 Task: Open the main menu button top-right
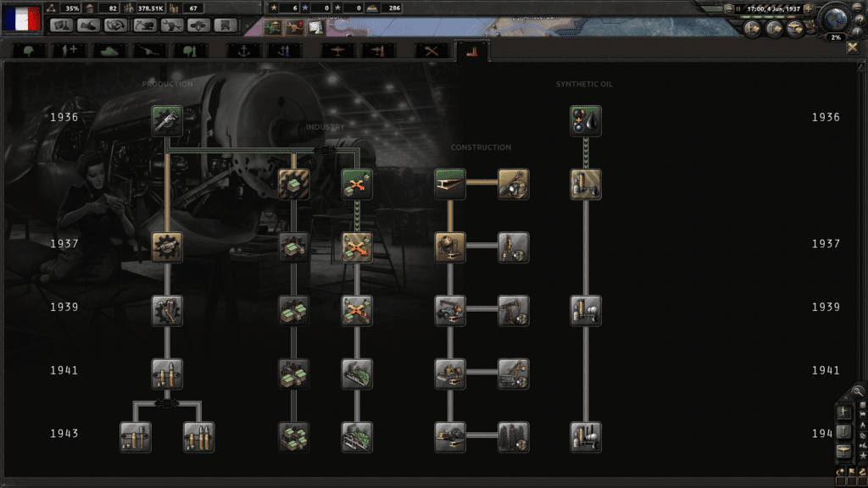[x=859, y=8]
